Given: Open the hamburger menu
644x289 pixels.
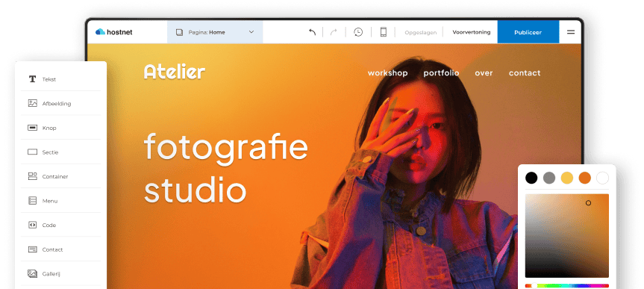Looking at the screenshot, I should coord(571,32).
